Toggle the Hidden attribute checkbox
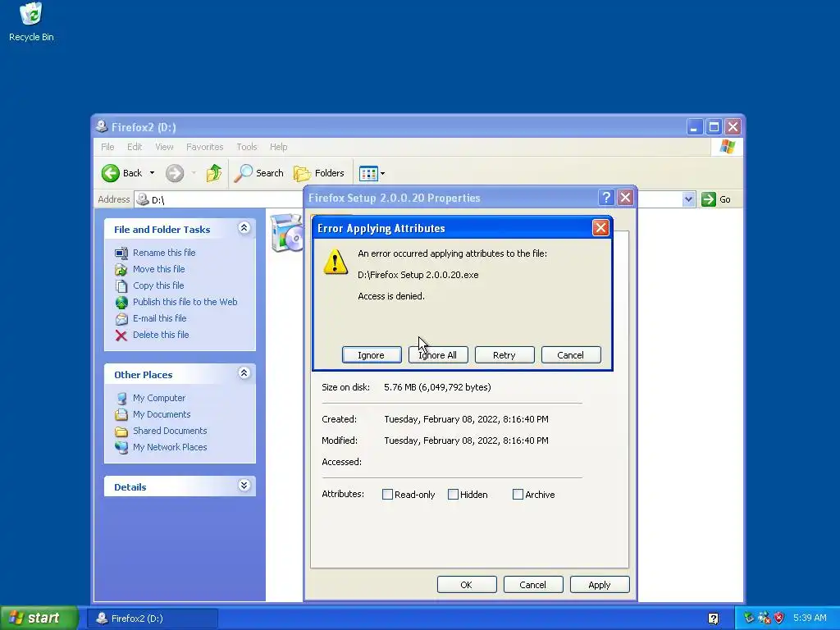The height and width of the screenshot is (630, 840). pos(453,495)
